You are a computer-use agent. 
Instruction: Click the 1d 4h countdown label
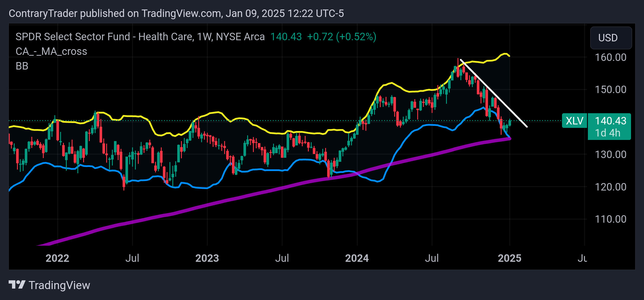coord(607,133)
